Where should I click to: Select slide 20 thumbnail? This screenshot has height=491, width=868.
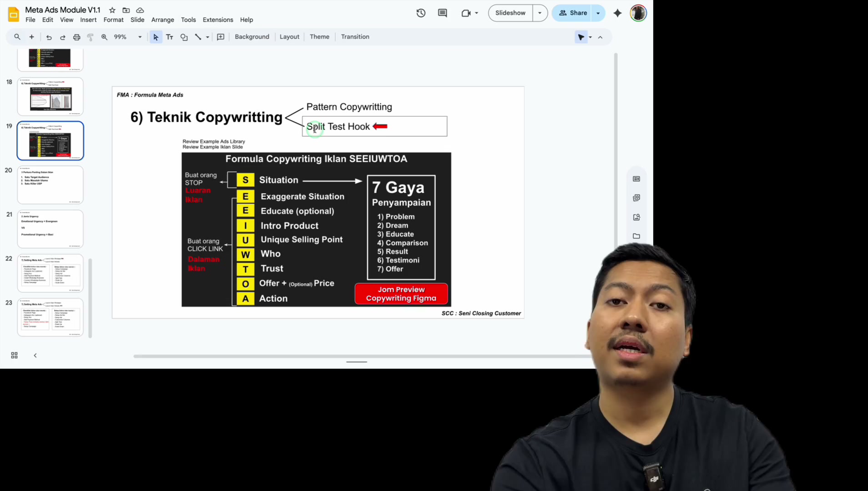tap(50, 185)
